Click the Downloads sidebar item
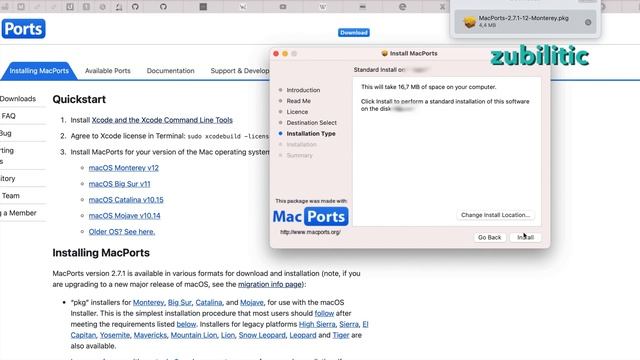Image resolution: width=640 pixels, height=360 pixels. (x=18, y=99)
